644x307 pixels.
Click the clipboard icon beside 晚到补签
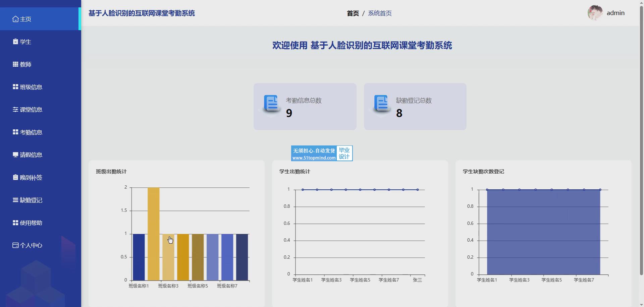(15, 177)
